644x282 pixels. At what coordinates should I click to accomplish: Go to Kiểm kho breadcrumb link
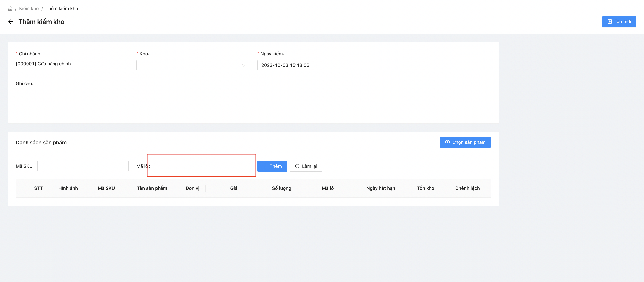29,8
